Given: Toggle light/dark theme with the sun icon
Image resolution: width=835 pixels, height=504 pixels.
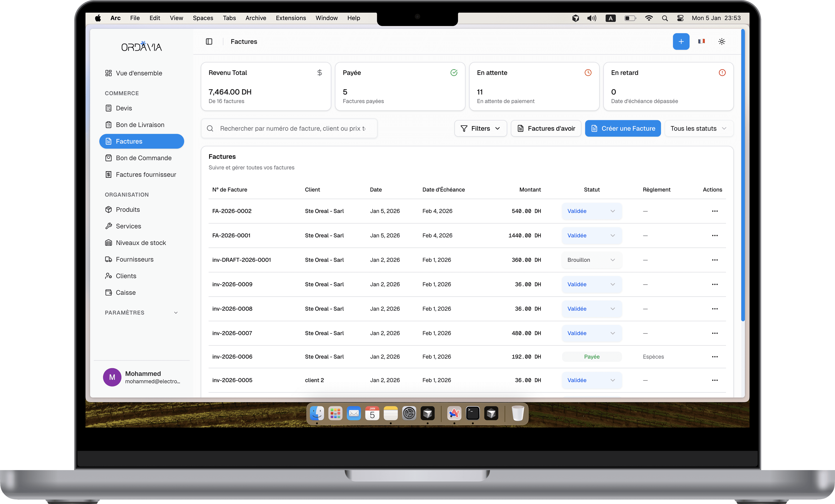Looking at the screenshot, I should [x=722, y=41].
